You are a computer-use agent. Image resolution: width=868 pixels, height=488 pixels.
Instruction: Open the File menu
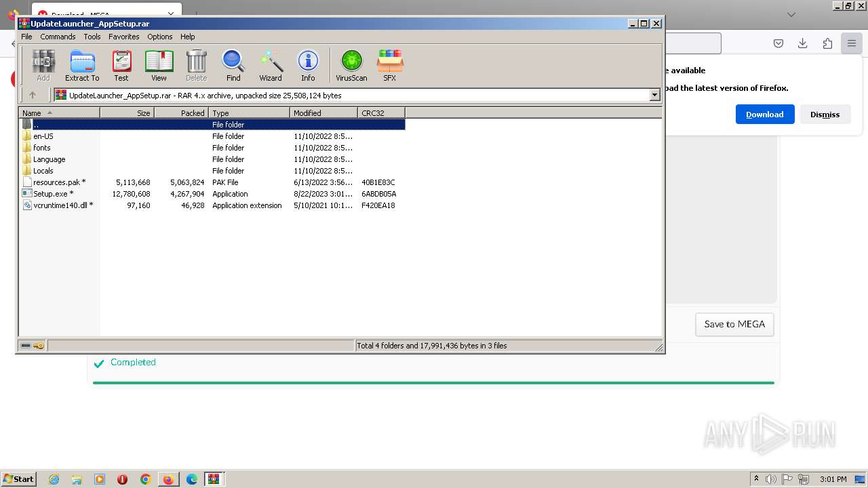[26, 37]
